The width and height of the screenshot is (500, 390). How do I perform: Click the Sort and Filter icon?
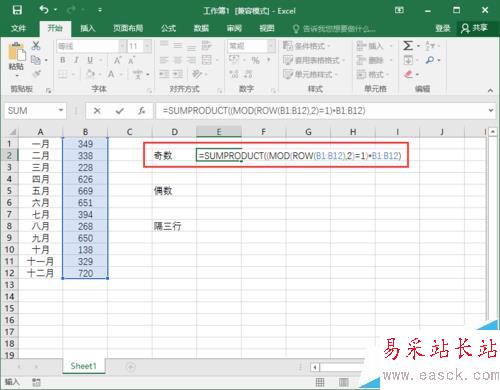click(x=430, y=46)
